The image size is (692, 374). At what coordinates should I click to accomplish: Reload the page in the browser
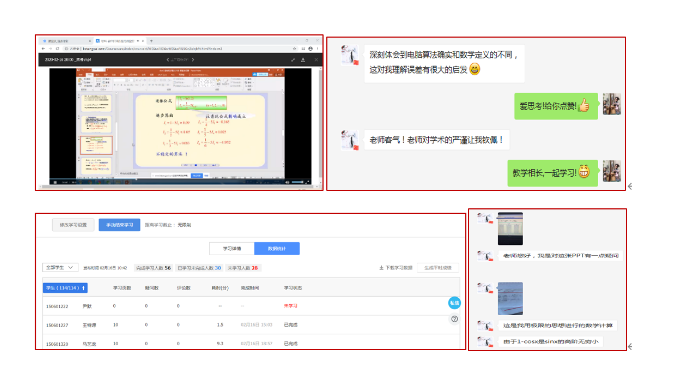coord(57,49)
